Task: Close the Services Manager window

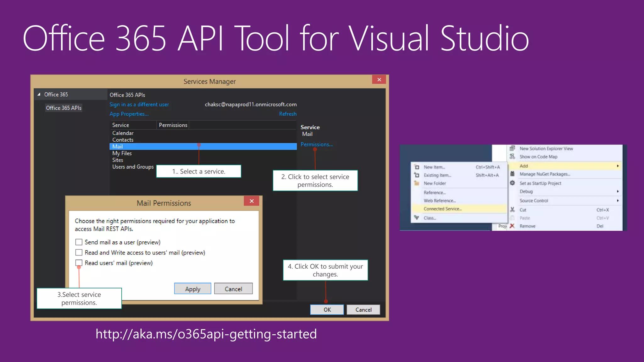Action: [x=379, y=80]
